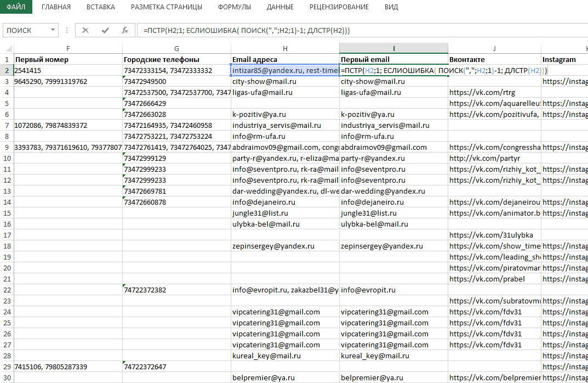588x383 pixels.
Task: Click the 'Городские телефоны' header cell
Action: point(176,59)
